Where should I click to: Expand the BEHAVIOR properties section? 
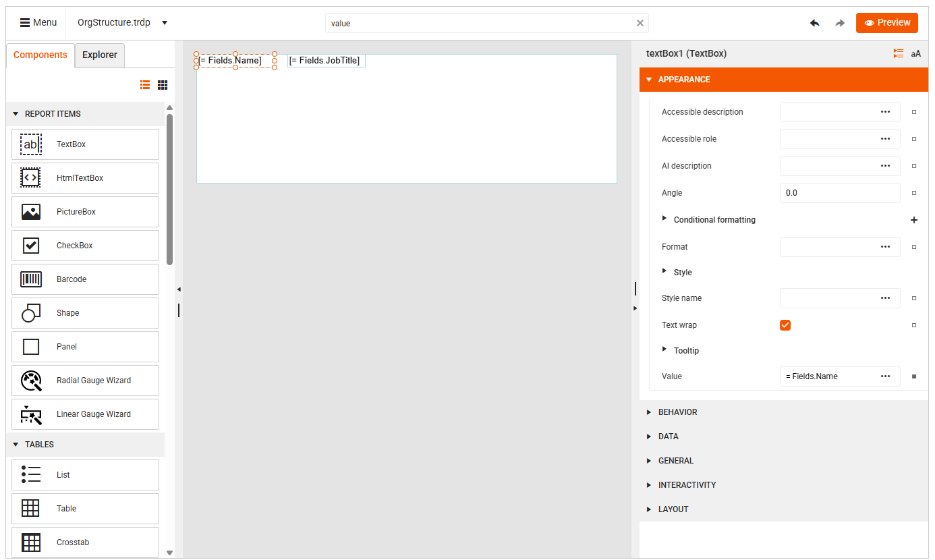point(677,412)
